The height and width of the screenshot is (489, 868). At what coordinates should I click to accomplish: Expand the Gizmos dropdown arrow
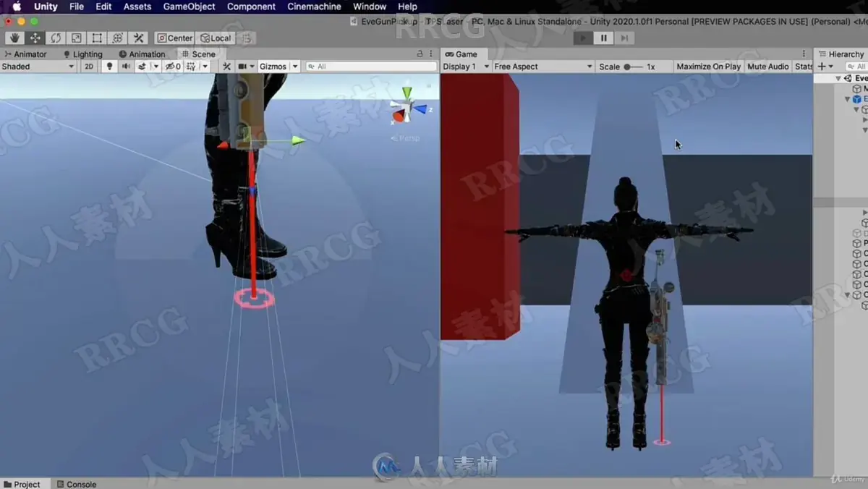294,66
